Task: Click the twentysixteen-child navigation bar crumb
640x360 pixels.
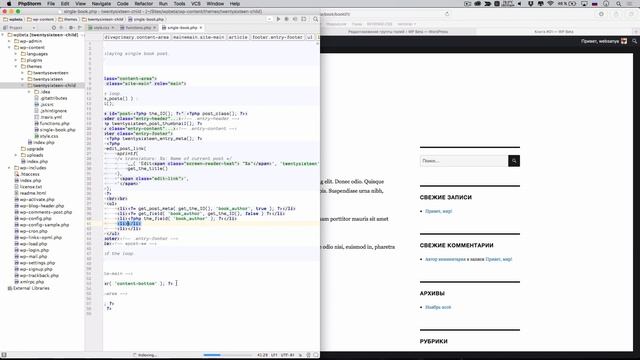Action: (103, 19)
